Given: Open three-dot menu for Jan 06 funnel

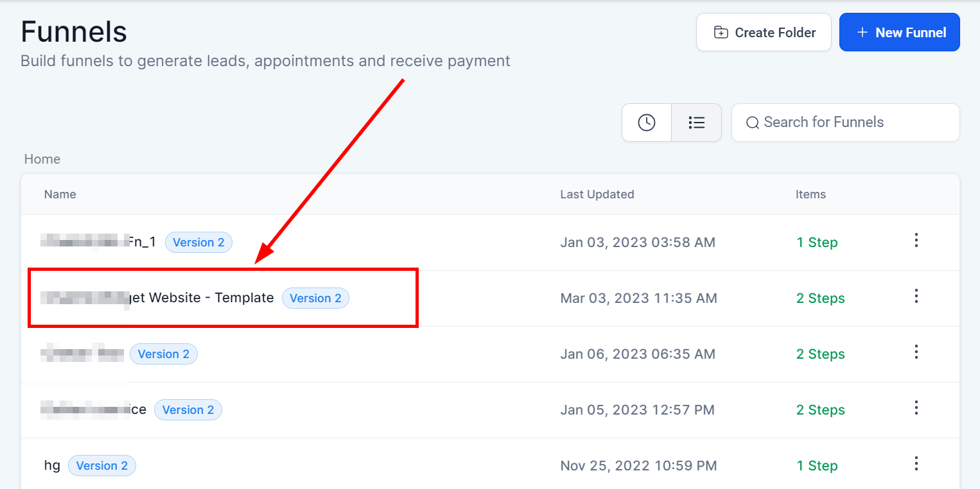Looking at the screenshot, I should (x=916, y=352).
